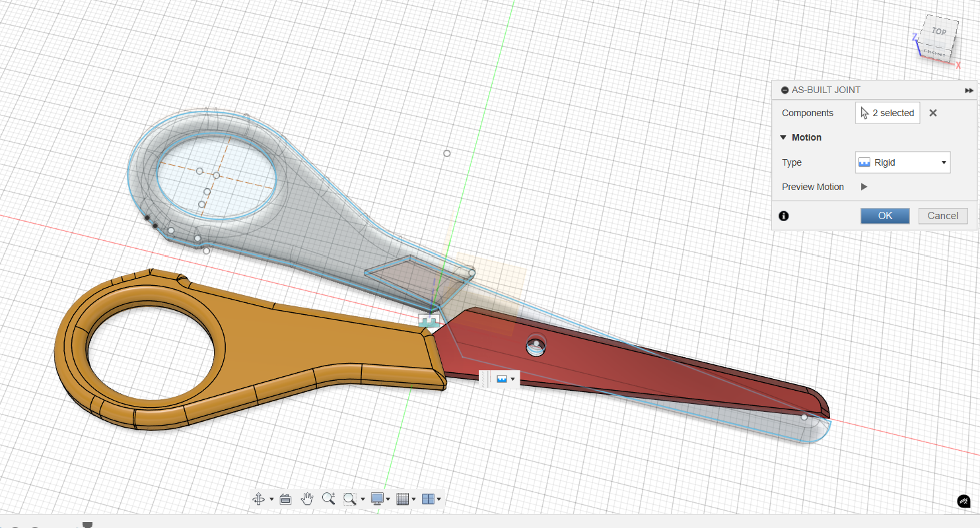The width and height of the screenshot is (980, 528).
Task: Activate the Pan hand tool
Action: (x=307, y=499)
